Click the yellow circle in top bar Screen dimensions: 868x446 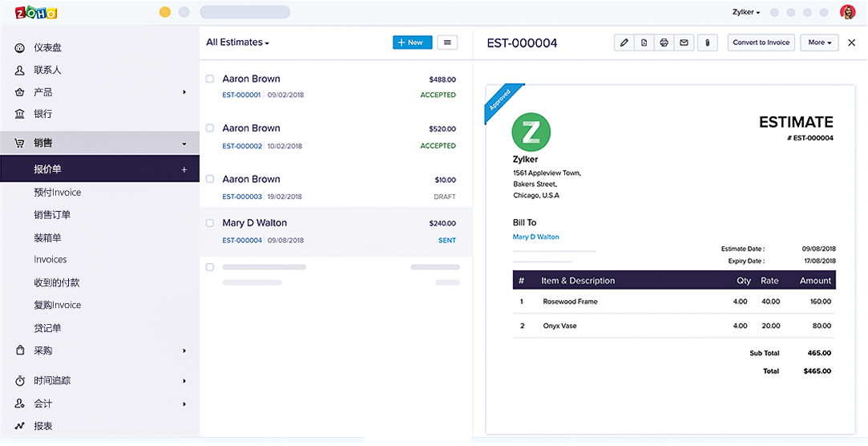(165, 12)
